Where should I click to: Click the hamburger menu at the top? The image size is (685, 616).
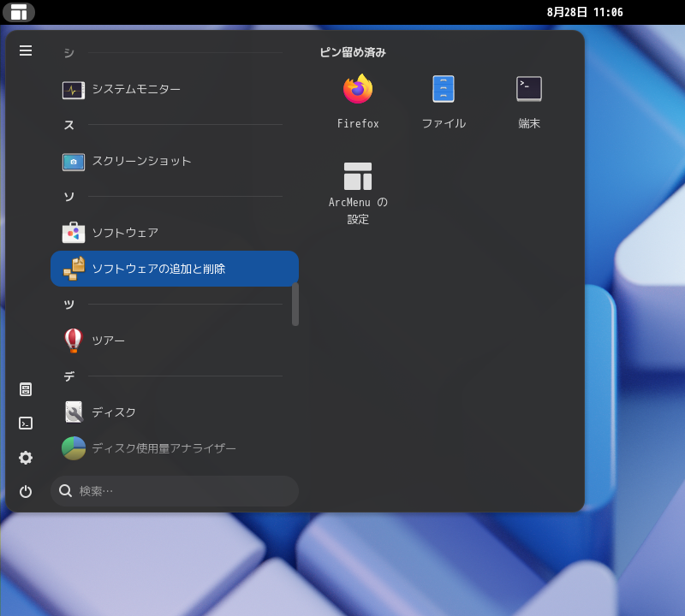(x=26, y=50)
